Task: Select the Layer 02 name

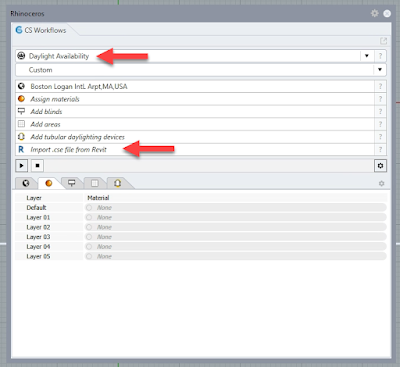Action: (x=38, y=227)
